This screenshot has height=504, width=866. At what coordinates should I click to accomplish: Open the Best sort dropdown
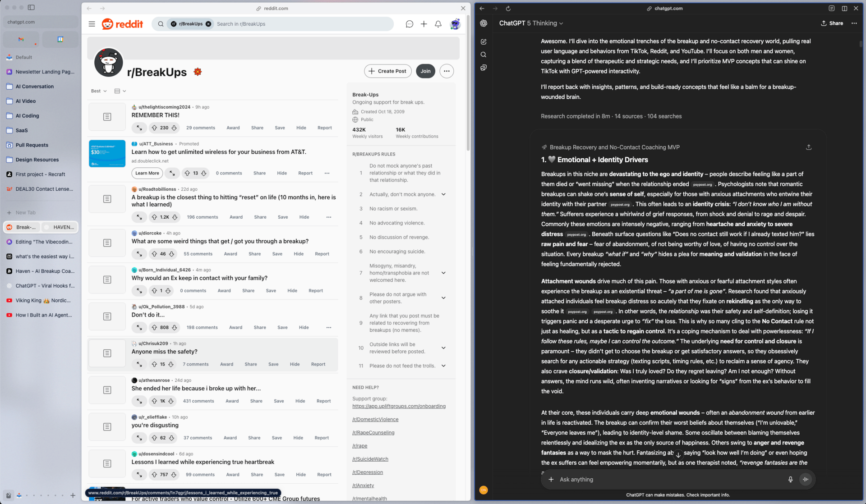coord(99,91)
